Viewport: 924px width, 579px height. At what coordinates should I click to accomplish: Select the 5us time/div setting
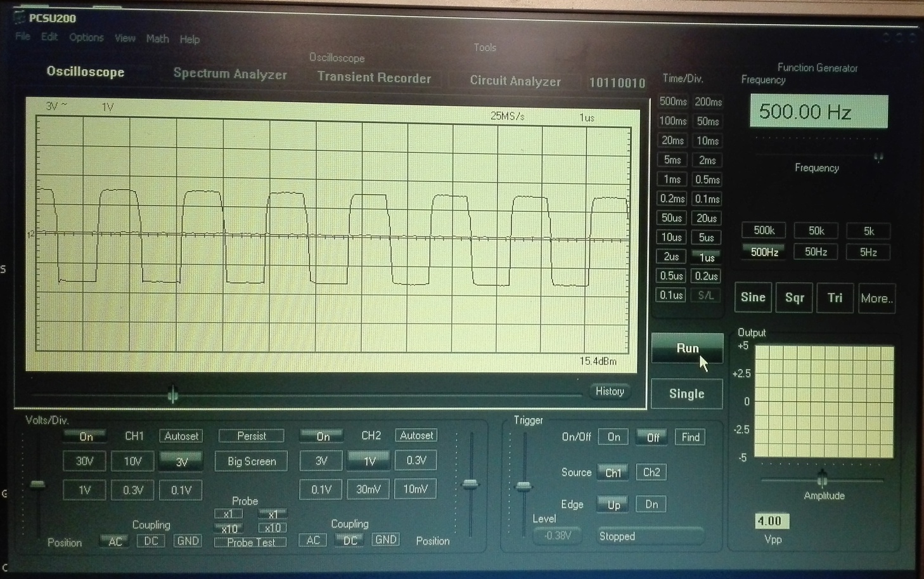[x=706, y=238]
